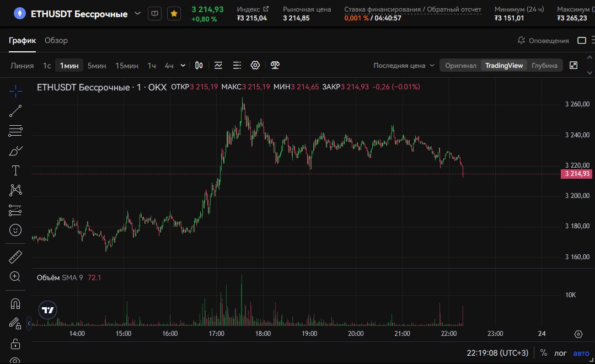The height and width of the screenshot is (364, 595).
Task: Select the crosshair cursor tool
Action: pyautogui.click(x=15, y=90)
